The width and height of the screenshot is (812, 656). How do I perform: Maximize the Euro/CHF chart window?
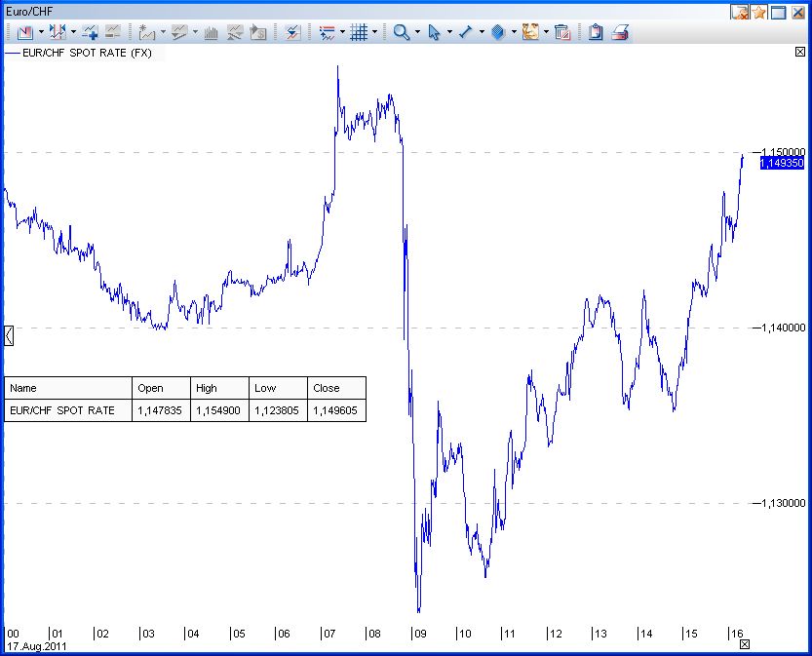coord(778,12)
